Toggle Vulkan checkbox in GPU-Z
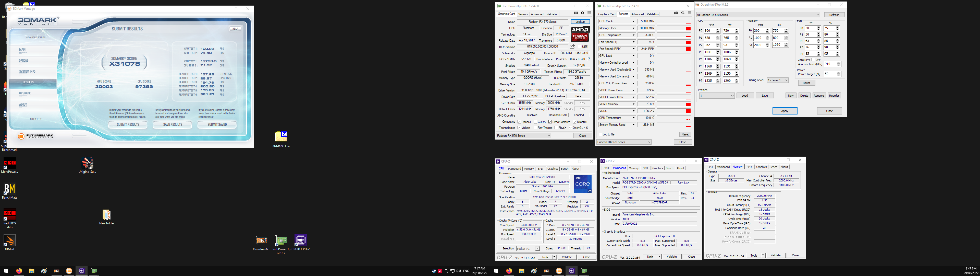 tap(519, 128)
